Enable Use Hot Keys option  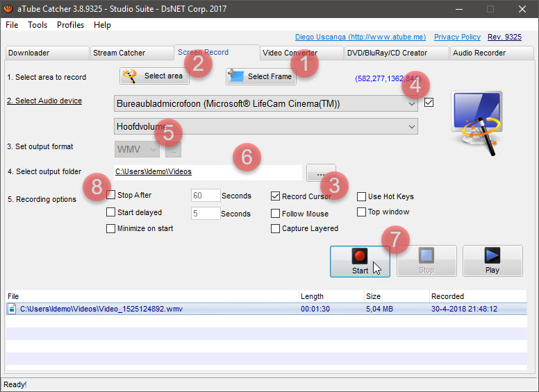[x=361, y=196]
